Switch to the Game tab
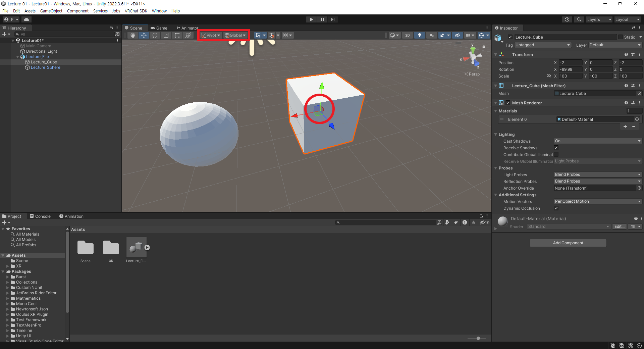 (x=159, y=28)
